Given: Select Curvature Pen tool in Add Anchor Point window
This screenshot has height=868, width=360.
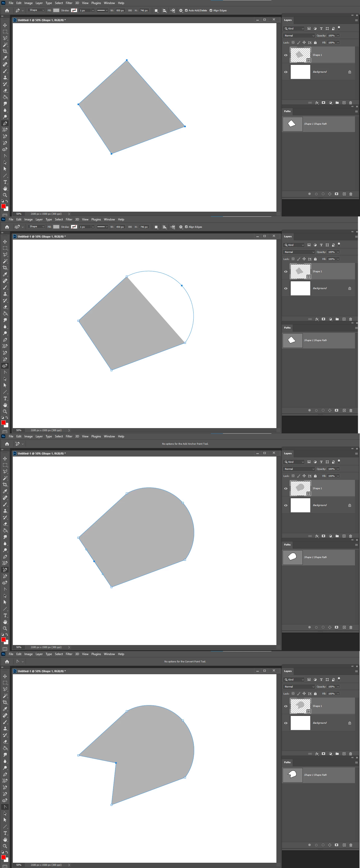Looking at the screenshot, I should [x=5, y=583].
